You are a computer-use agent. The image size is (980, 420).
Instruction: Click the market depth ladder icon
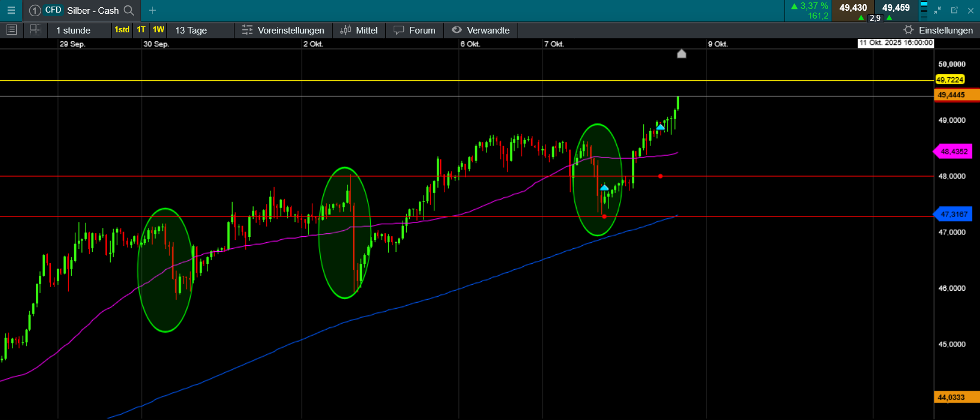[x=923, y=10]
